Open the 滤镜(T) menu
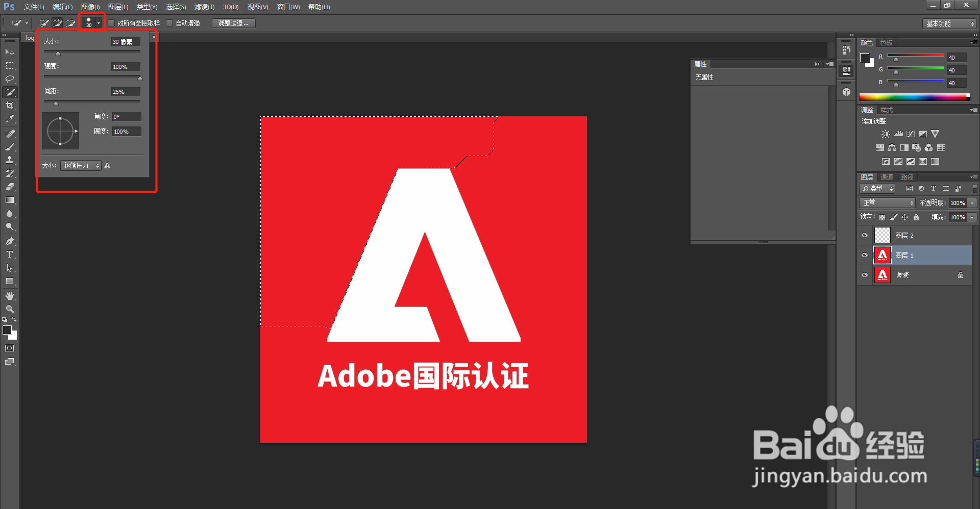Screen dimensions: 980x509 click(204, 7)
